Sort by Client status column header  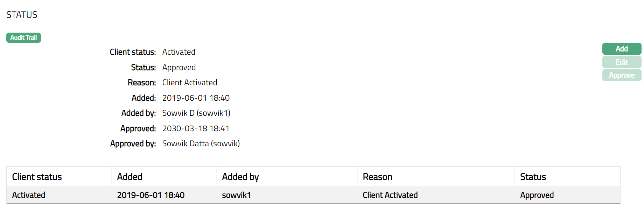(x=37, y=177)
